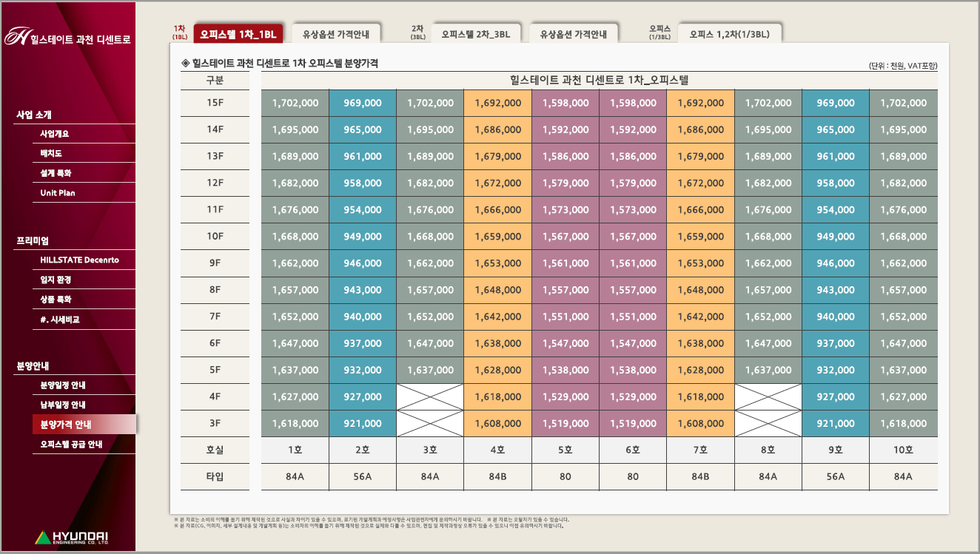980x554 pixels.
Task: Click type 56A below 2호
Action: [363, 476]
